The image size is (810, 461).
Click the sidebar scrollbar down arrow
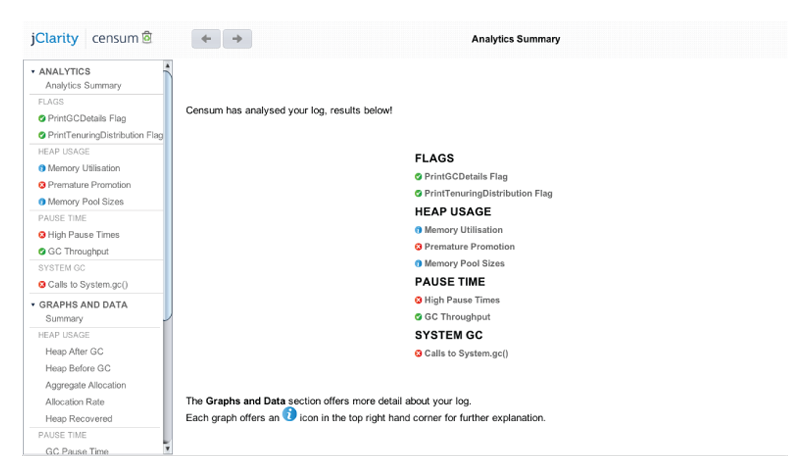point(167,449)
